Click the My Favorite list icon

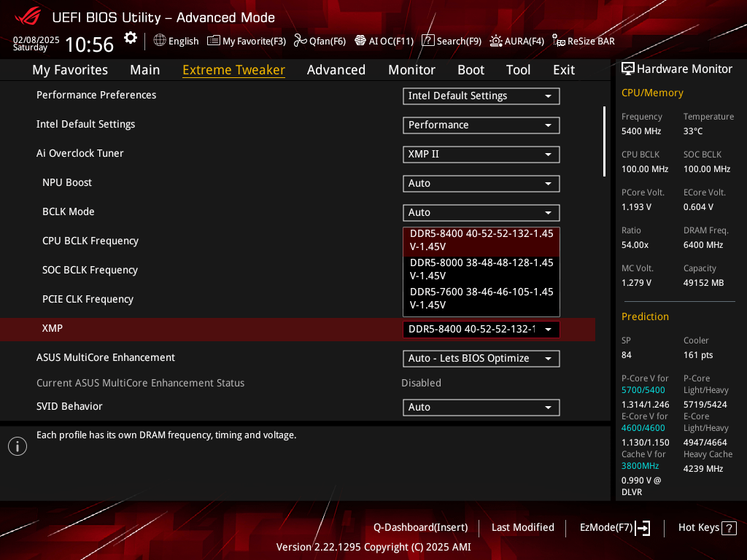214,41
